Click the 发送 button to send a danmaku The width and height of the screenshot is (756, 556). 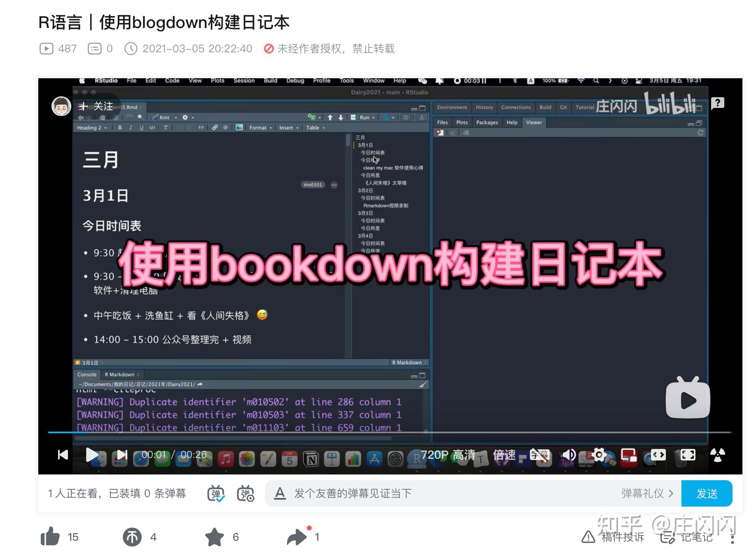707,493
